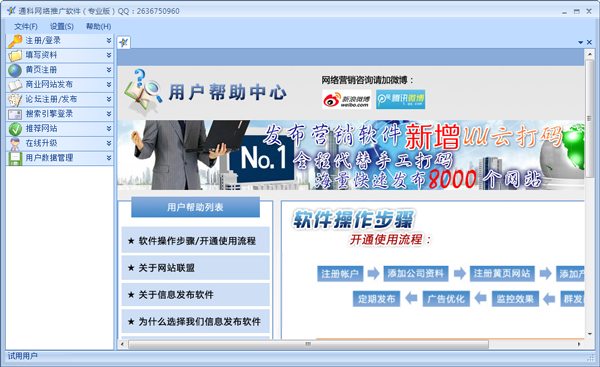600x367 pixels.
Task: Expand the 推荐网站 panel chevron
Action: [109, 129]
